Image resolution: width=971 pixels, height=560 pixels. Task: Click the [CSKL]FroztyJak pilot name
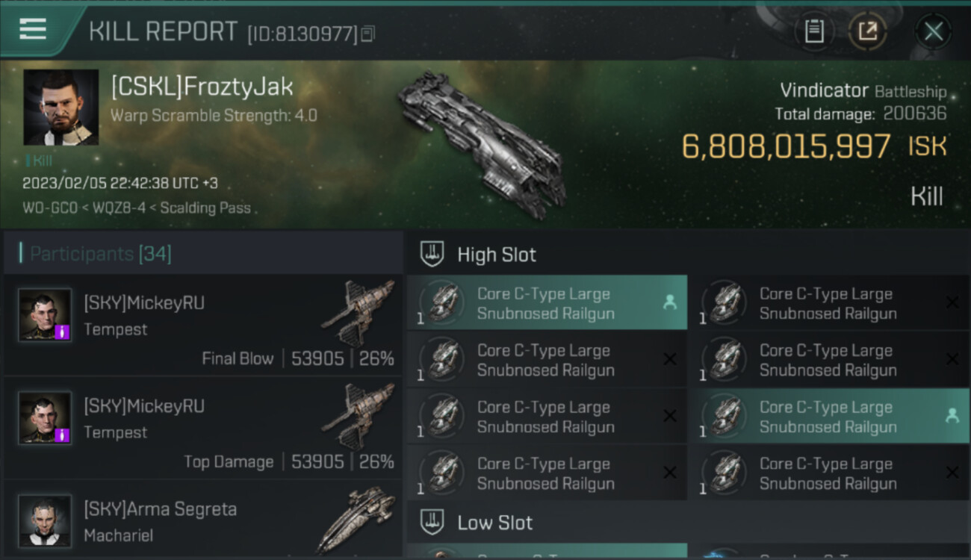click(x=202, y=87)
